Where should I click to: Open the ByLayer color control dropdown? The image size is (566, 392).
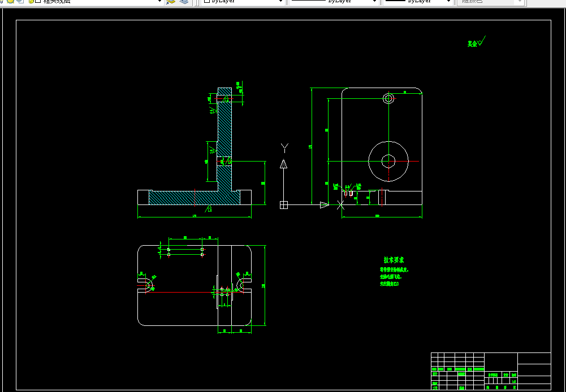pos(243,2)
